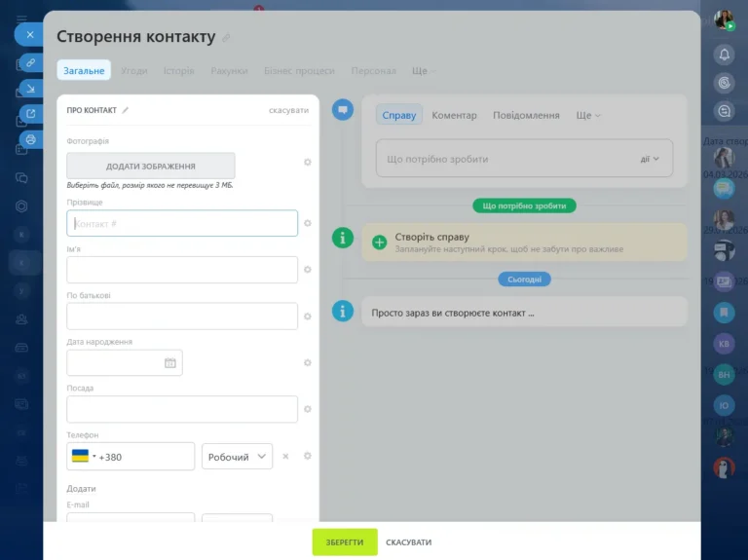Click the pencil icon next to ПРО КОНТАКТ
Screen dimensions: 748x560
pyautogui.click(x=125, y=110)
